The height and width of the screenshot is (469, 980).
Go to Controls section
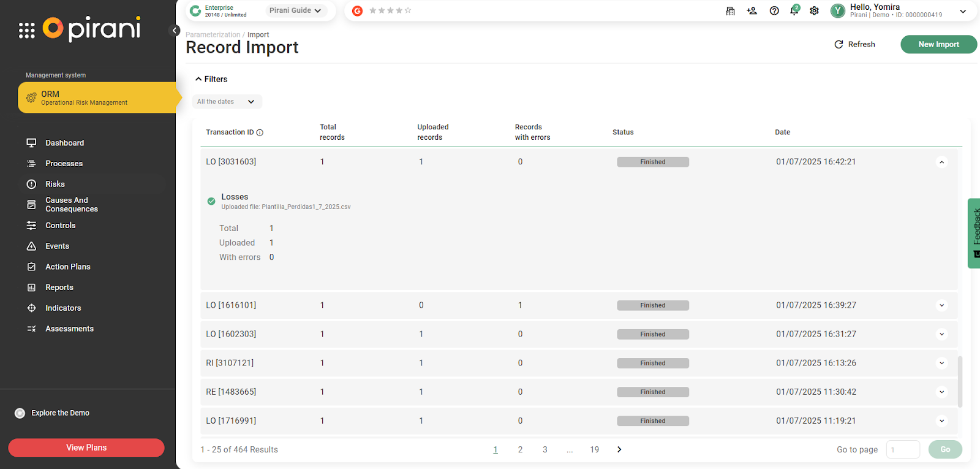61,226
